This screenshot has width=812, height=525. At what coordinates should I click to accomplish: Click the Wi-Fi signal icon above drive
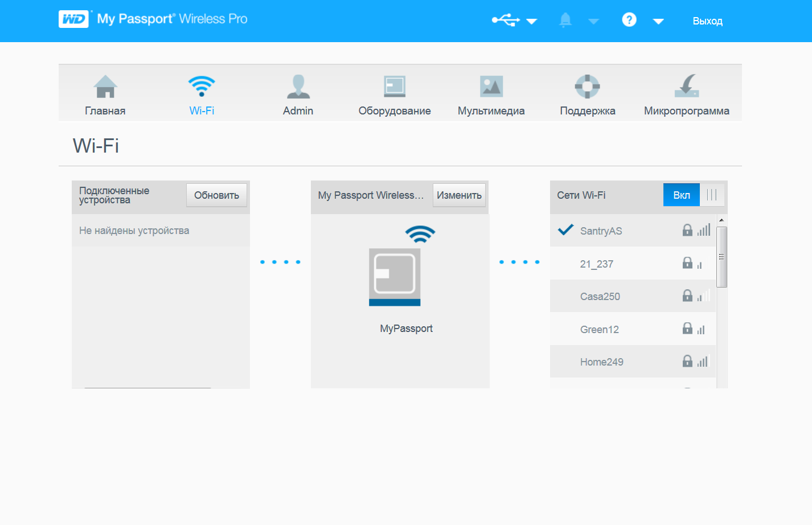420,233
